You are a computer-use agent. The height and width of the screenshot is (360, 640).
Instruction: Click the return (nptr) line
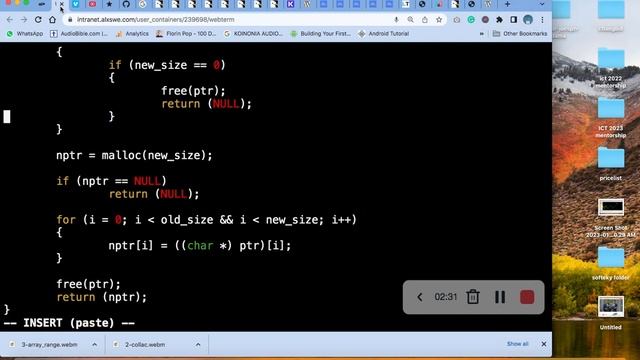[102, 297]
